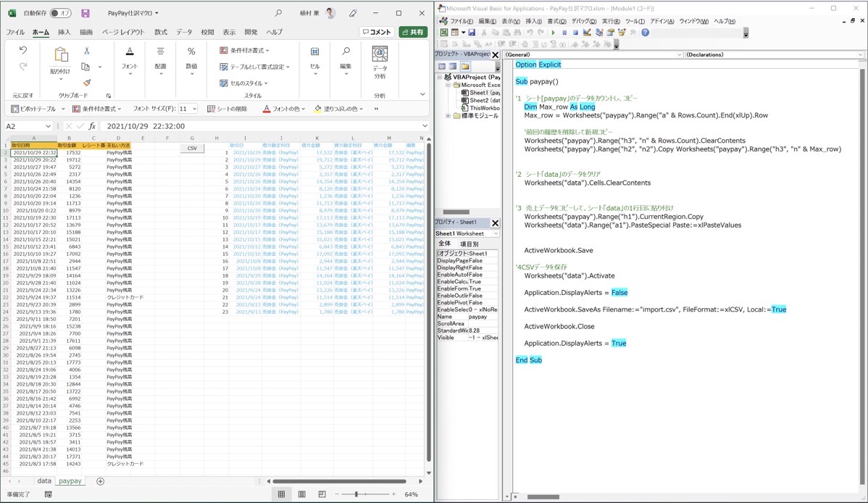Click Page Layout view icon in Excel status bar
868x503 pixels.
[x=301, y=494]
